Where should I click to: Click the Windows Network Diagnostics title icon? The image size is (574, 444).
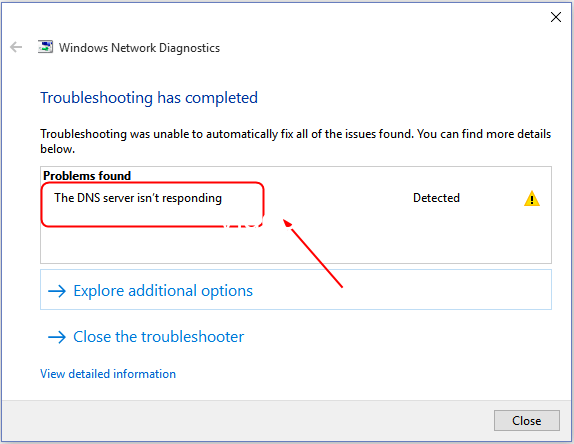pyautogui.click(x=45, y=47)
